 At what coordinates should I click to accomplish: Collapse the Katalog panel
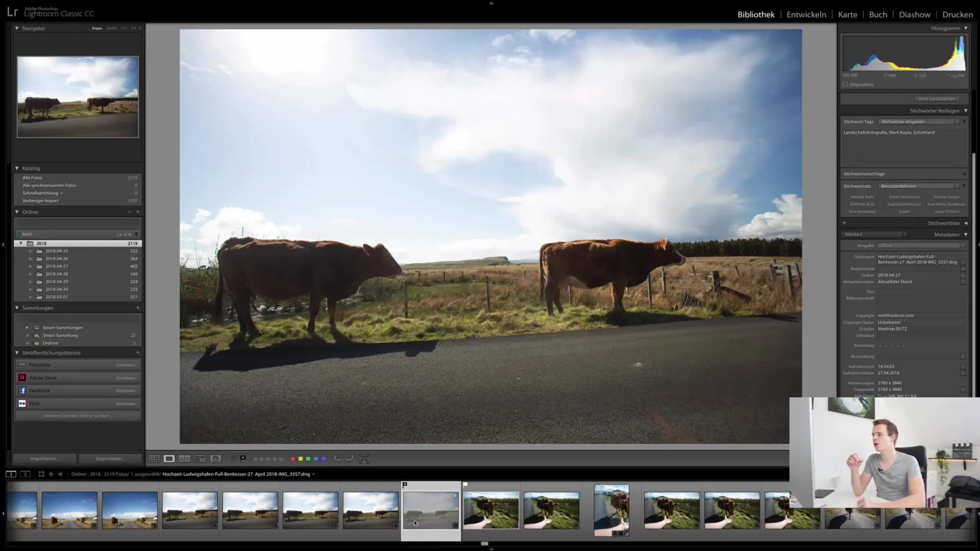17,168
